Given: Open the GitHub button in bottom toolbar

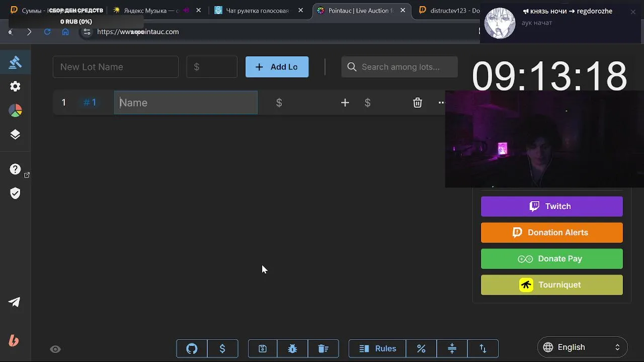Looking at the screenshot, I should (192, 348).
